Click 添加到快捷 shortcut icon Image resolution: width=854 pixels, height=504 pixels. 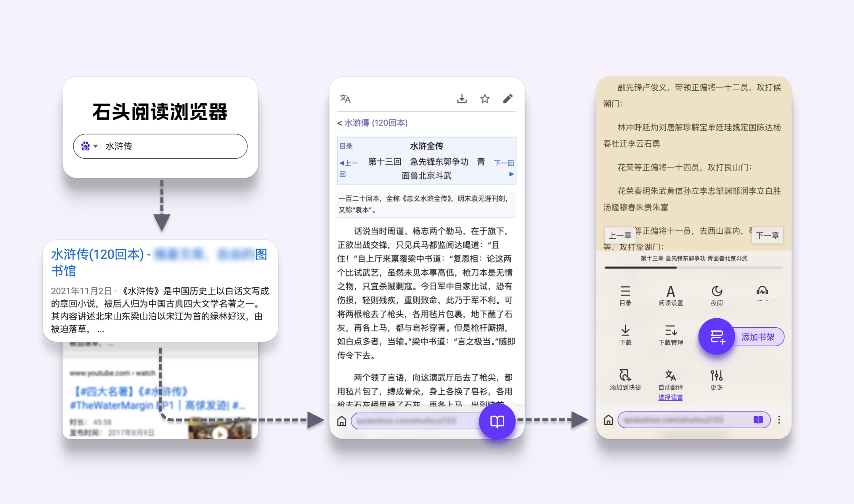pyautogui.click(x=625, y=380)
